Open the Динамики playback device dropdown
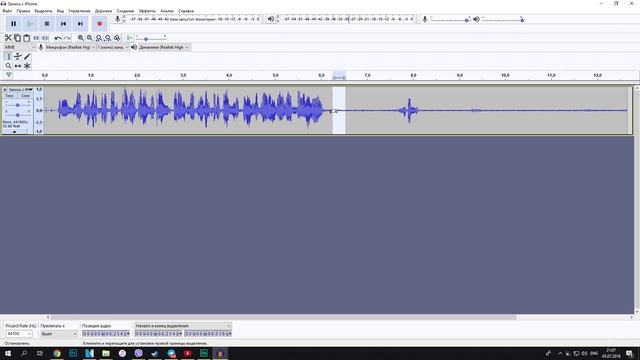Image resolution: width=640 pixels, height=360 pixels. point(164,47)
